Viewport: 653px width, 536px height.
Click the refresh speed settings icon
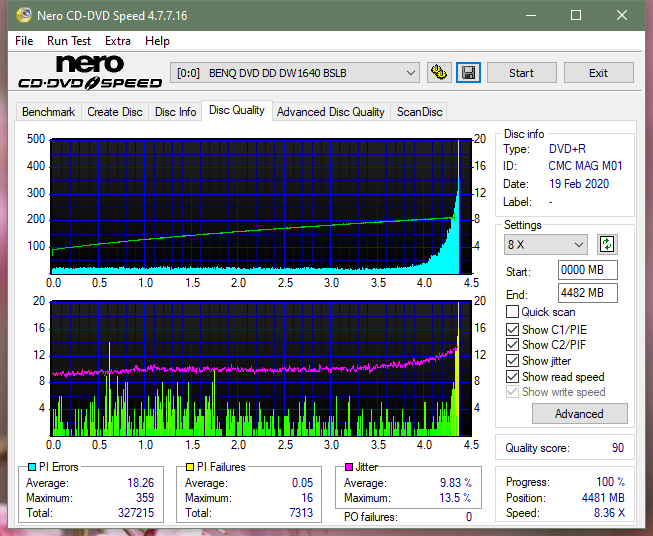point(607,244)
